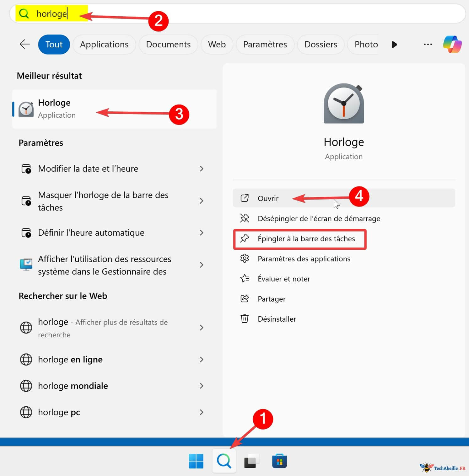Click globe icon beside 'horloge en ligne'
469x476 pixels.
coord(26,360)
